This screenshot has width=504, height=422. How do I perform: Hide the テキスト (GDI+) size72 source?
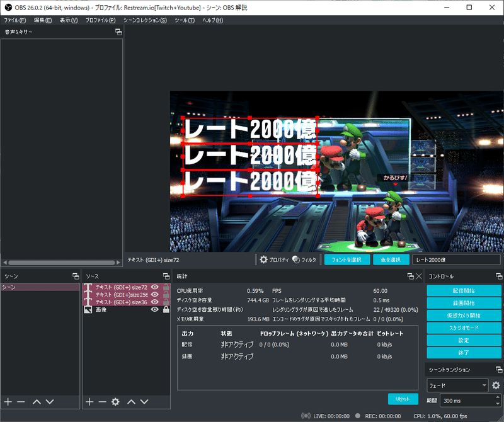tap(155, 287)
